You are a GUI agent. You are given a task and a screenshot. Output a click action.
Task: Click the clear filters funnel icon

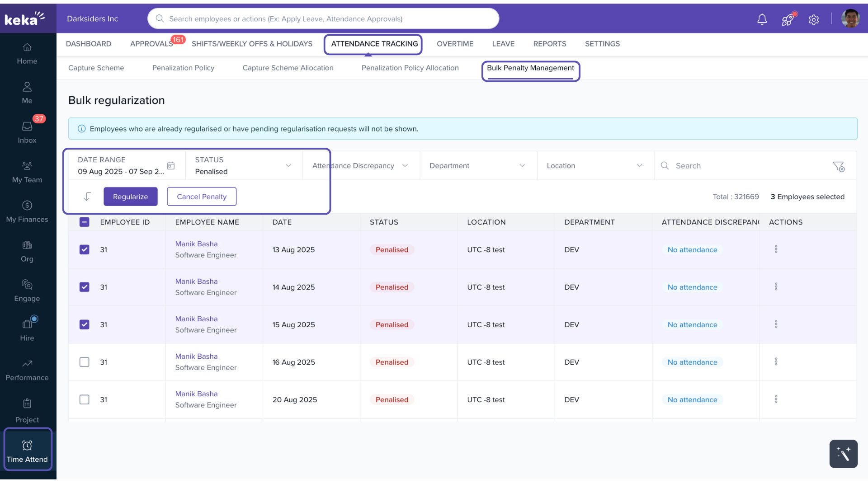click(839, 166)
